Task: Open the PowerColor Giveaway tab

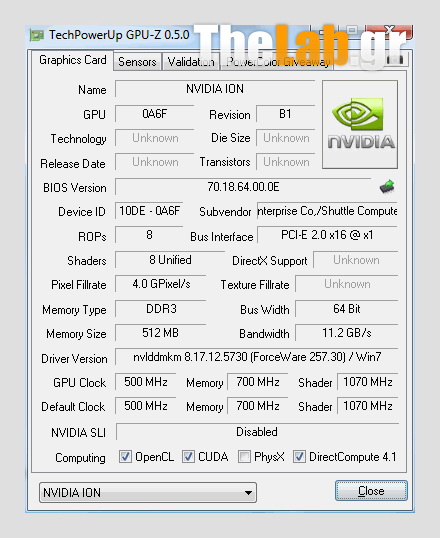Action: [277, 62]
